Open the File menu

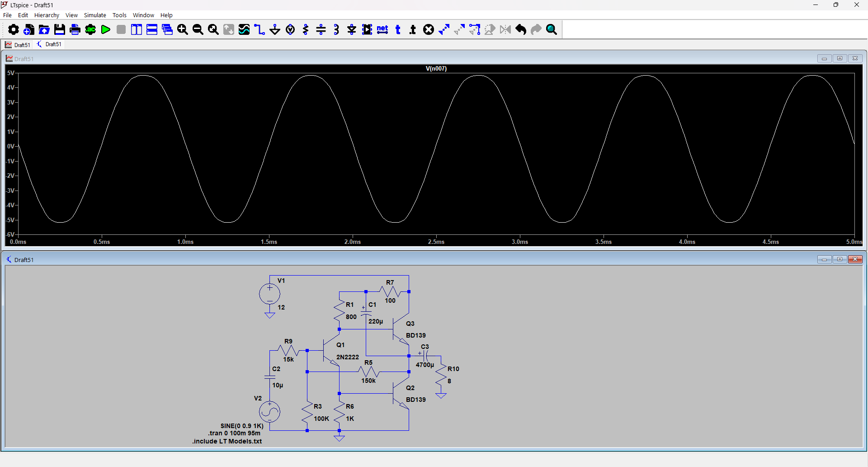[7, 15]
